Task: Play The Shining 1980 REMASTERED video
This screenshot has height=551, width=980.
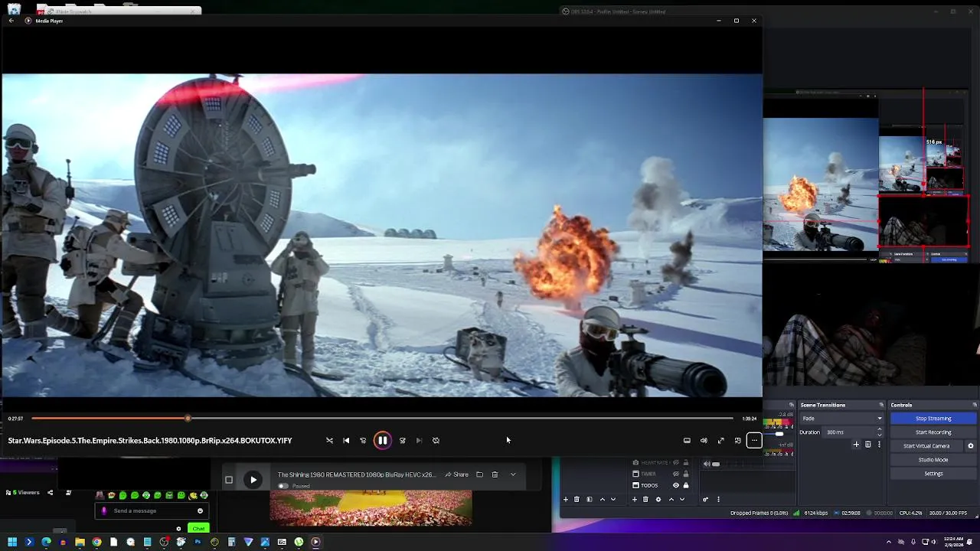Action: tap(253, 480)
